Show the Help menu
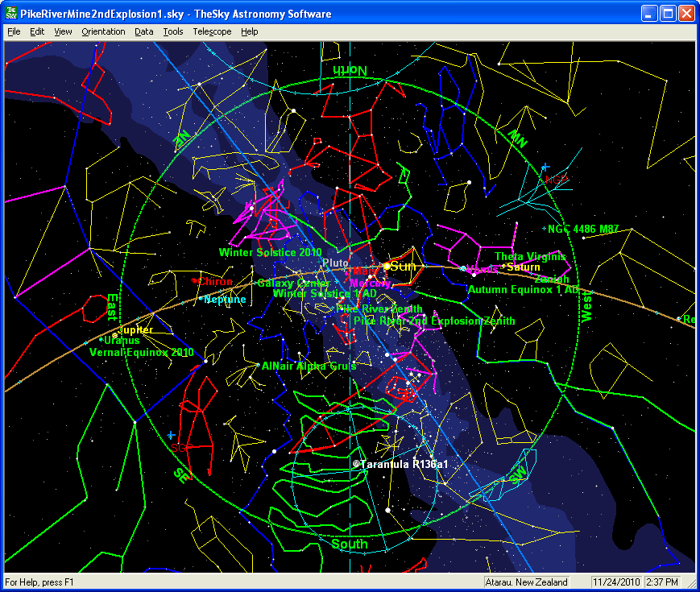Viewport: 700px width, 592px height. (x=250, y=31)
